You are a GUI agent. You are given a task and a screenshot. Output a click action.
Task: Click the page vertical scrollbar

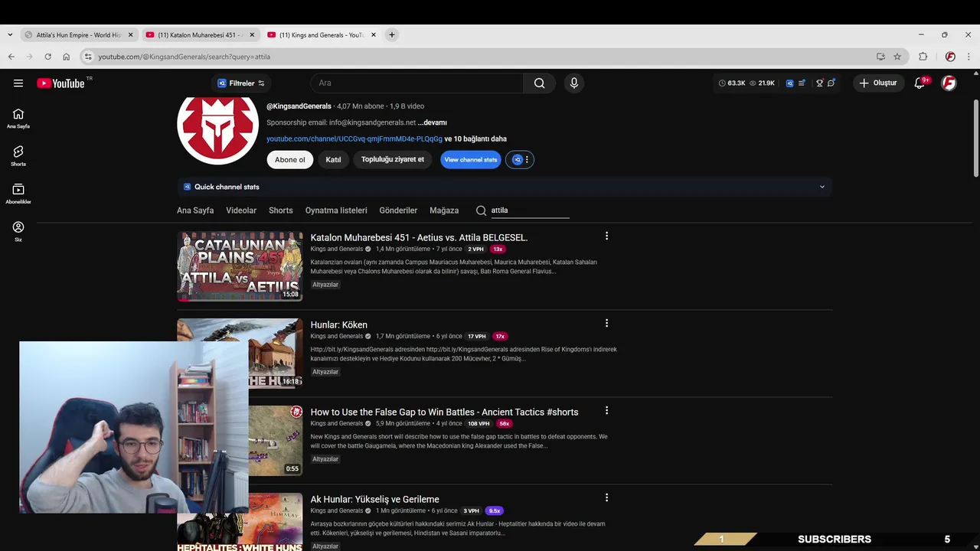click(x=975, y=138)
